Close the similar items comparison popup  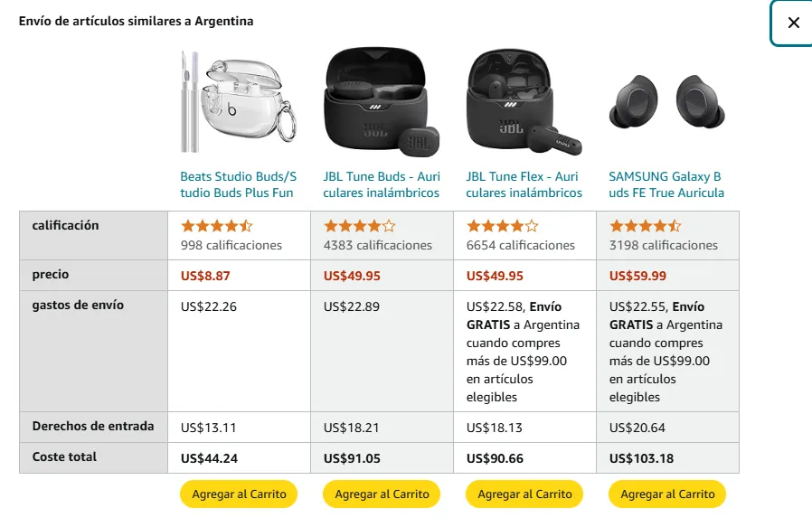pos(793,24)
